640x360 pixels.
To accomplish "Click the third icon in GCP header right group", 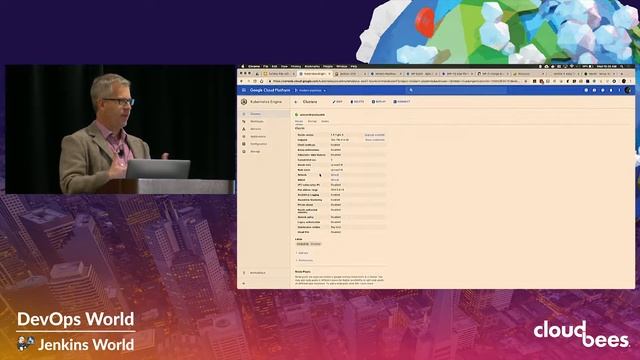I will coord(602,90).
